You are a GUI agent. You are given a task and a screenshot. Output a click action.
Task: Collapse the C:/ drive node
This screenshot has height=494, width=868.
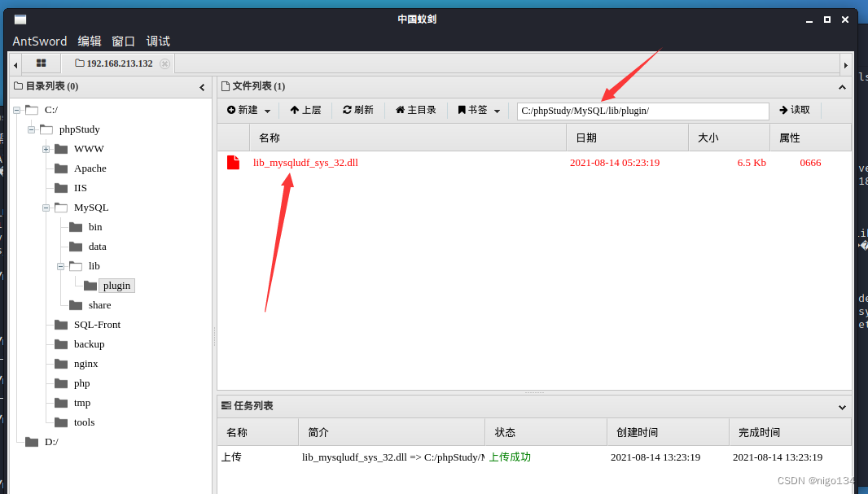[16, 110]
